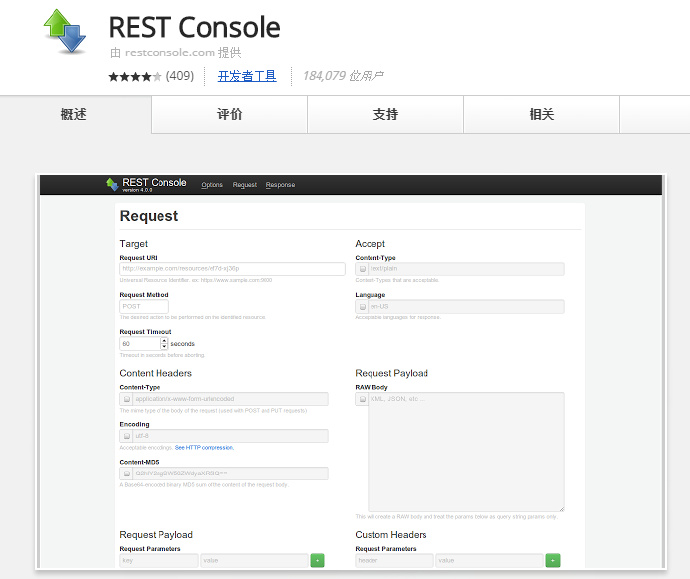Toggle the Content-MD5 checkbox
Image resolution: width=690 pixels, height=579 pixels.
[126, 474]
